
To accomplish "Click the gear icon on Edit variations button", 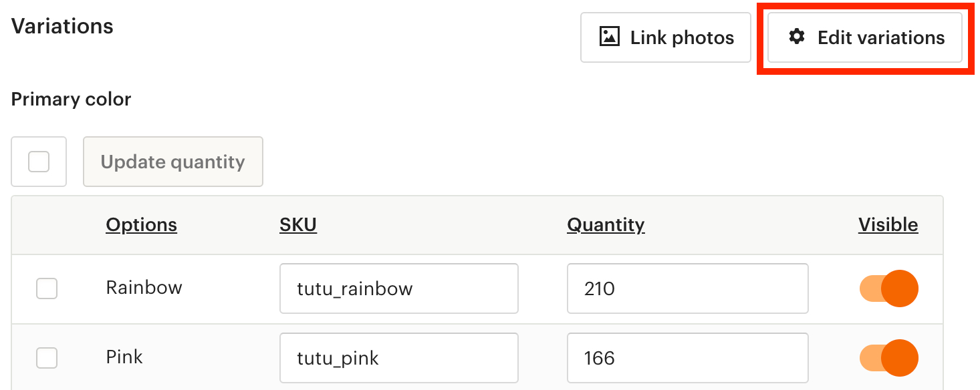I will pos(796,38).
